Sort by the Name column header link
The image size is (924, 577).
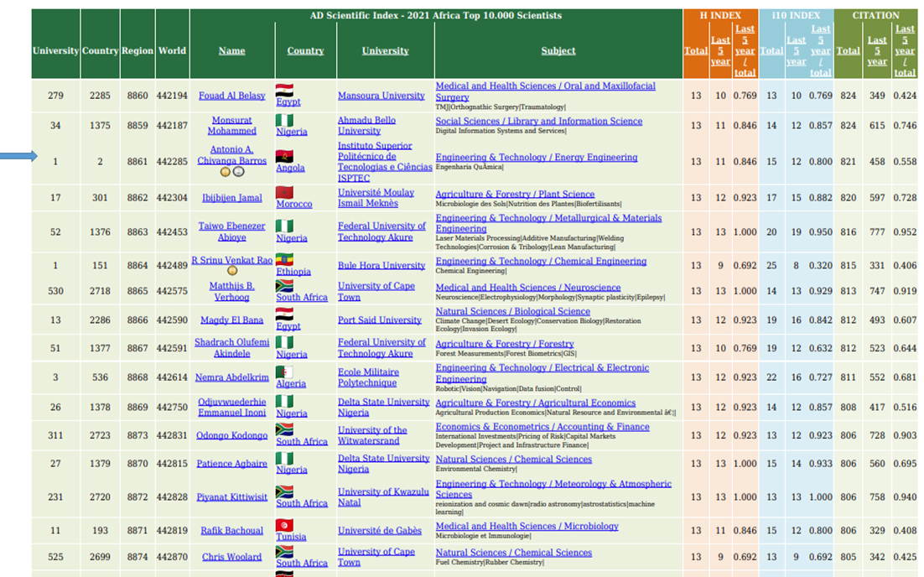(232, 50)
